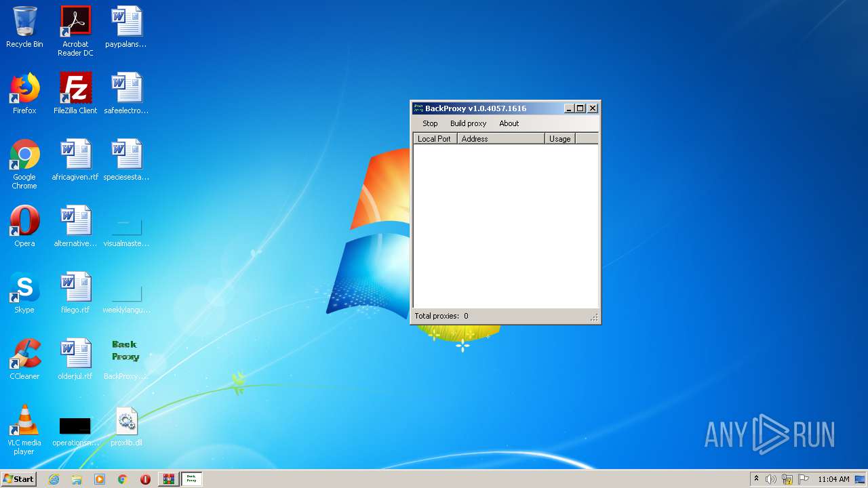Open volume speaker tray icon

(771, 479)
